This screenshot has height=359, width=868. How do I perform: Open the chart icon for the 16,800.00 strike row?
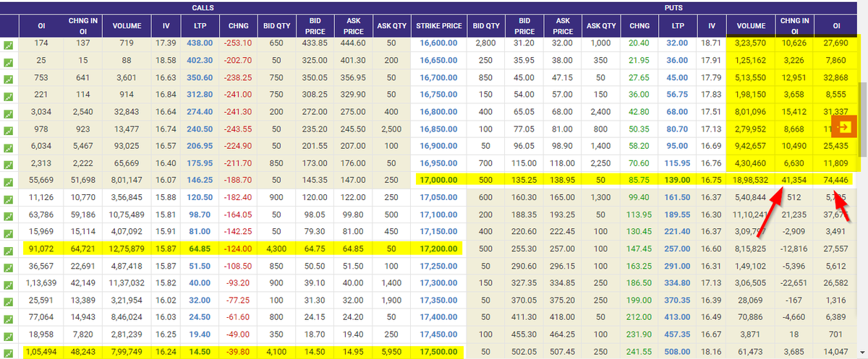(x=9, y=113)
